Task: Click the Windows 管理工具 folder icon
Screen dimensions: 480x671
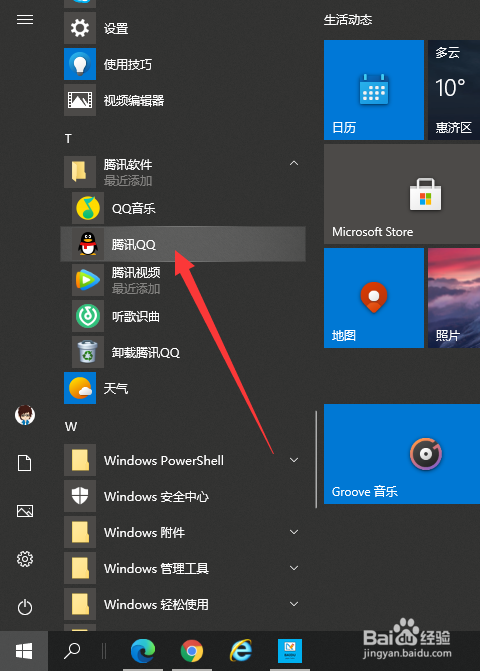Action: [80, 568]
